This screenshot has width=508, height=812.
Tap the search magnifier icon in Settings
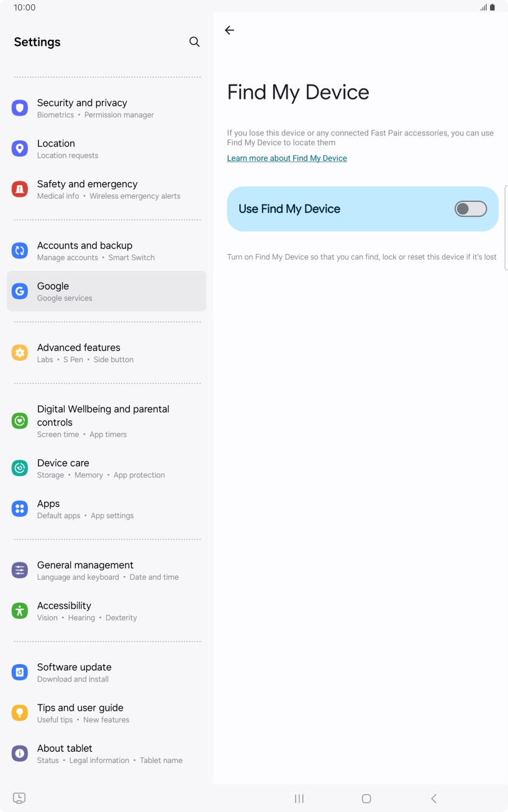coord(194,42)
